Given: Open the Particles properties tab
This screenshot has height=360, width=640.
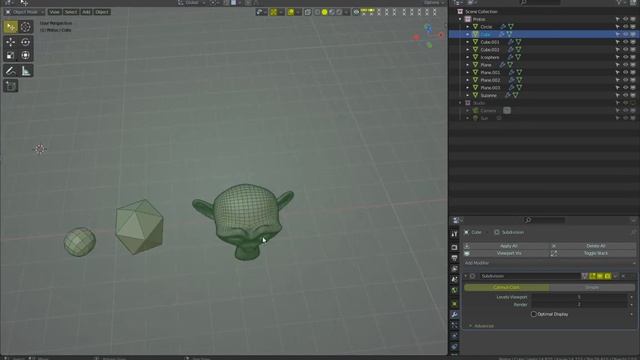Looking at the screenshot, I should (454, 325).
